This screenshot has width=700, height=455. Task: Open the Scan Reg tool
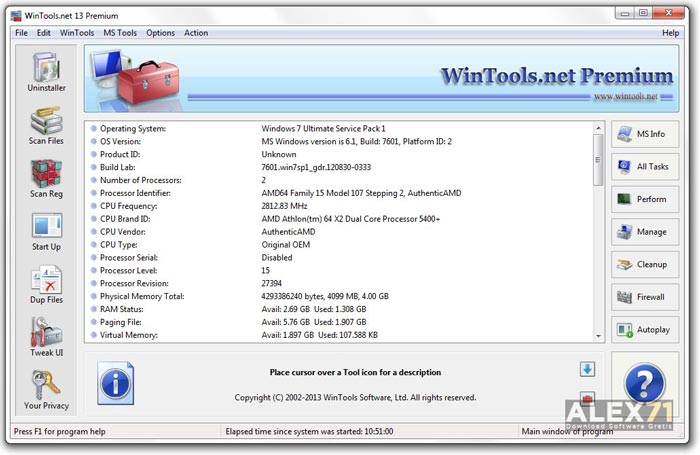(46, 179)
